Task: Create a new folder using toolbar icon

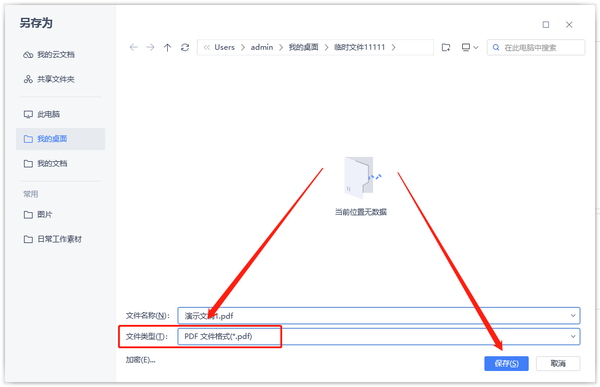Action: coord(446,47)
